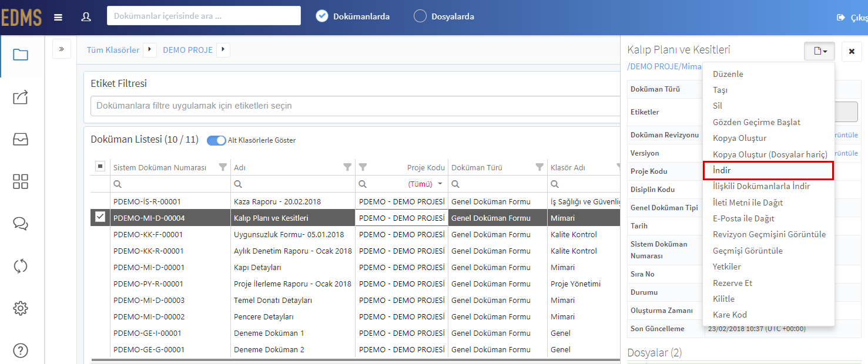
Task: Click the document search input field
Action: click(x=204, y=16)
